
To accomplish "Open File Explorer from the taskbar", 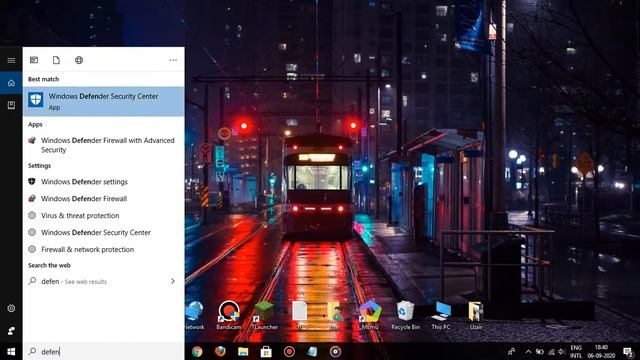I will [x=243, y=351].
